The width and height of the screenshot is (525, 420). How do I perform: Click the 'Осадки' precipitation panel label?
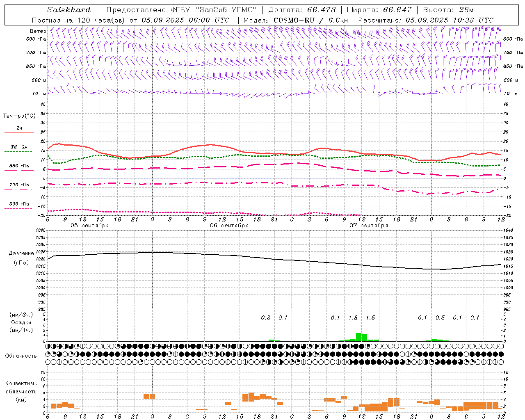point(21,322)
